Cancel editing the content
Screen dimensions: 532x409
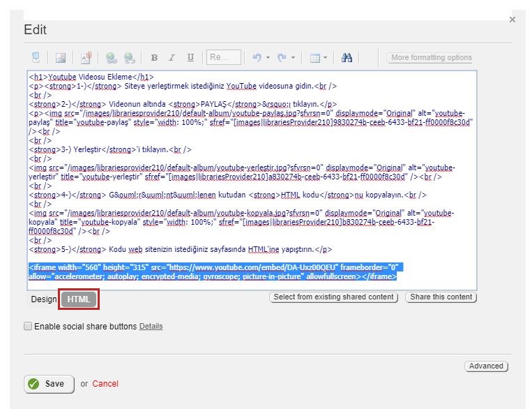click(x=105, y=384)
